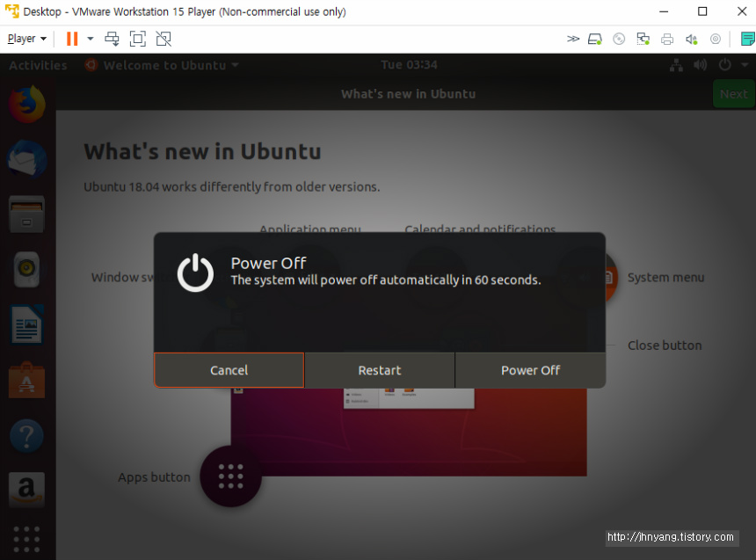Launch Rhythmbox music player from the dock
The height and width of the screenshot is (560, 756).
pyautogui.click(x=27, y=269)
